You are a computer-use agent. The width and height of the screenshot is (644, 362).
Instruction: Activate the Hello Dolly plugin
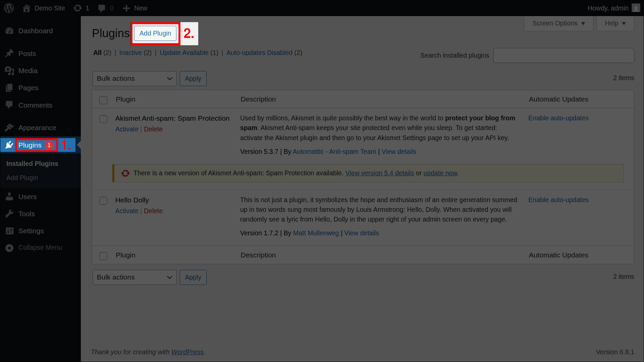click(x=126, y=211)
